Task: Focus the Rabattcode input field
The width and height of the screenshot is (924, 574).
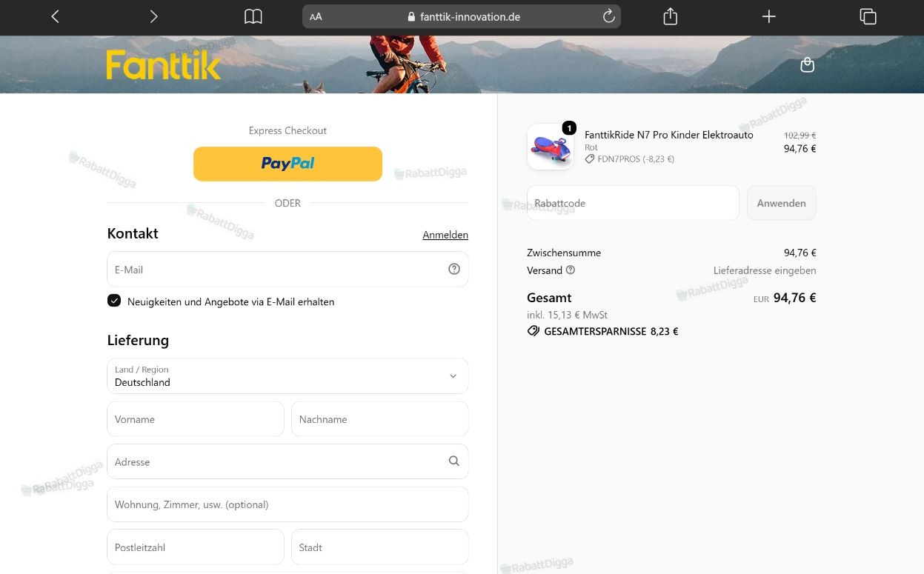Action: [x=633, y=203]
